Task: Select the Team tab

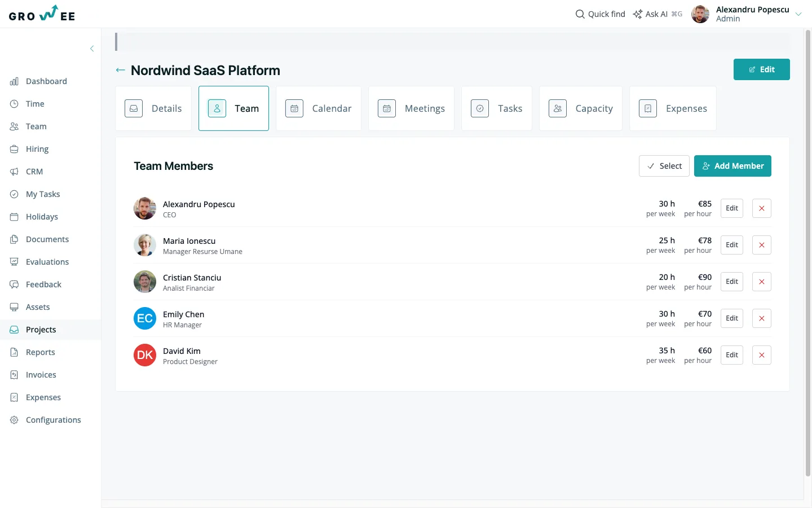Action: click(x=233, y=108)
